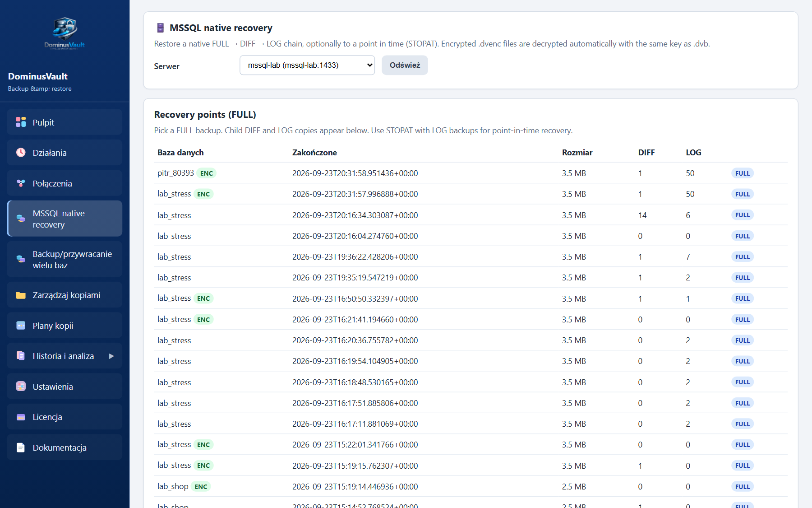Go to Działania in the sidebar
Screen dimensions: 812x508
(x=65, y=152)
